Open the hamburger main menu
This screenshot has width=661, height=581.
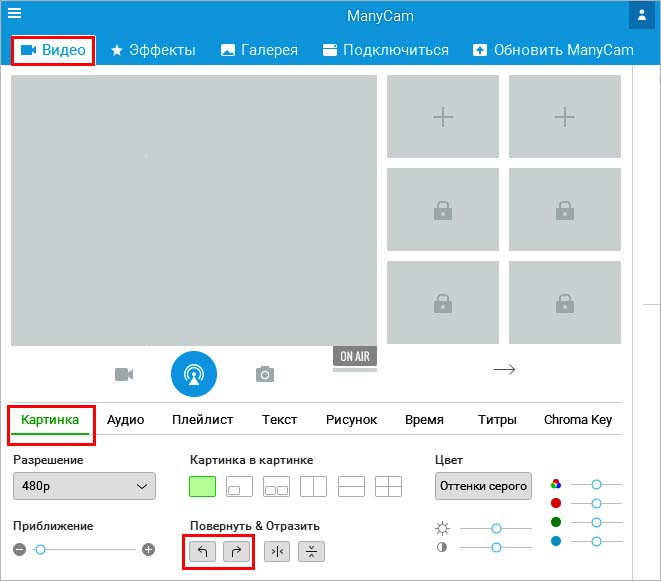pyautogui.click(x=14, y=13)
